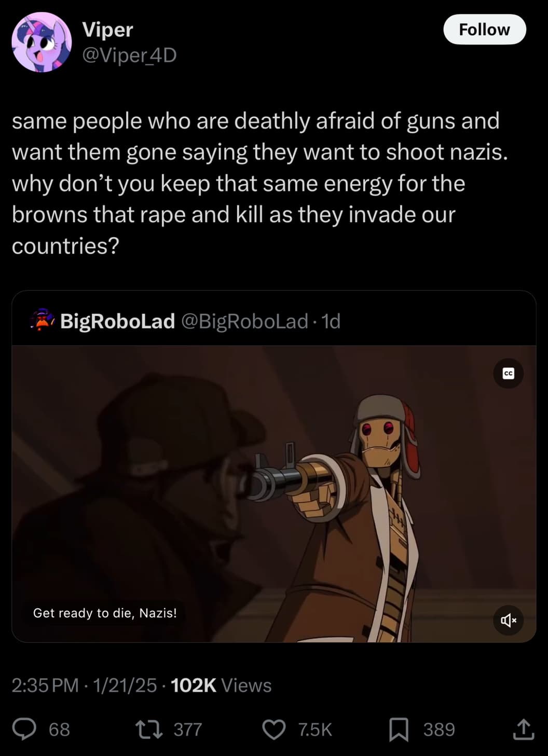548x756 pixels.
Task: Open BigRoboLad's small avatar
Action: point(42,321)
